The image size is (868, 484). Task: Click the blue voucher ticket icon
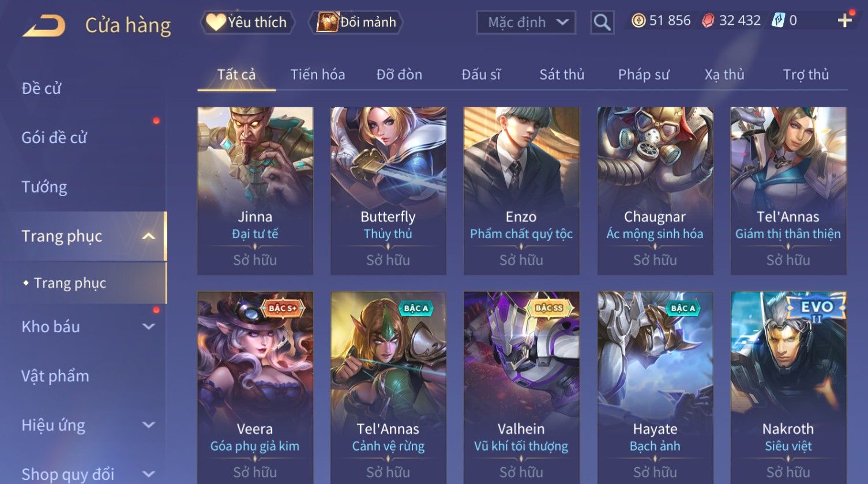click(x=779, y=21)
